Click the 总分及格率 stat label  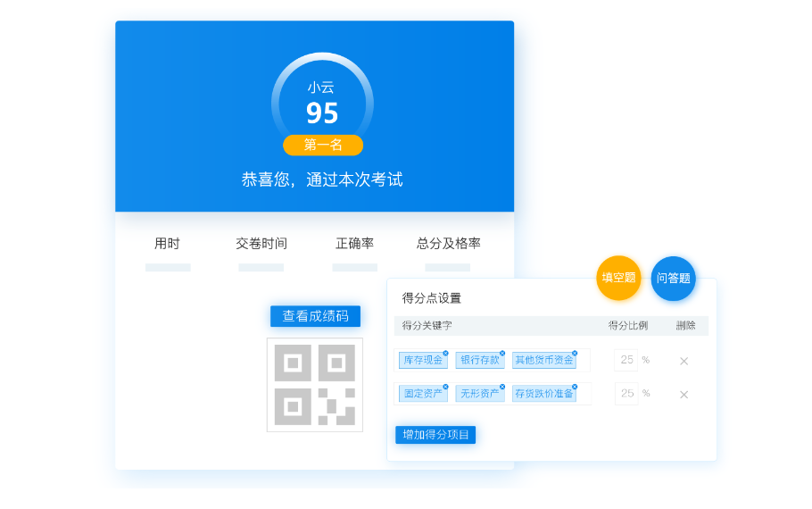(448, 244)
